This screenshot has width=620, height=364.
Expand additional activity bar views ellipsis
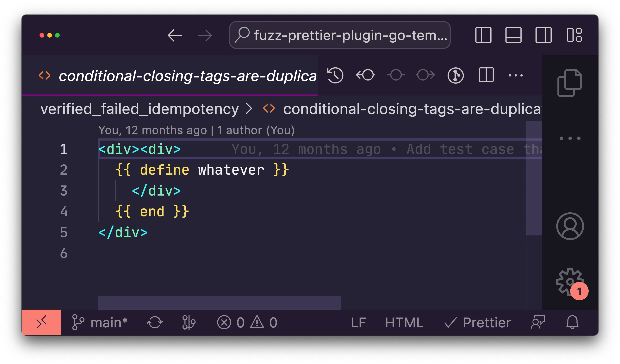pos(570,138)
